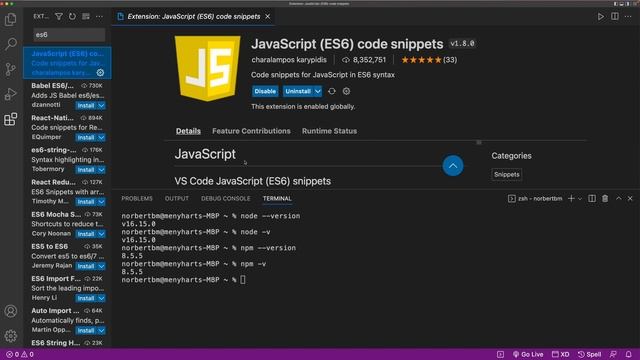This screenshot has height=360, width=640.
Task: Open the Accounts menu icon
Action: 11,311
